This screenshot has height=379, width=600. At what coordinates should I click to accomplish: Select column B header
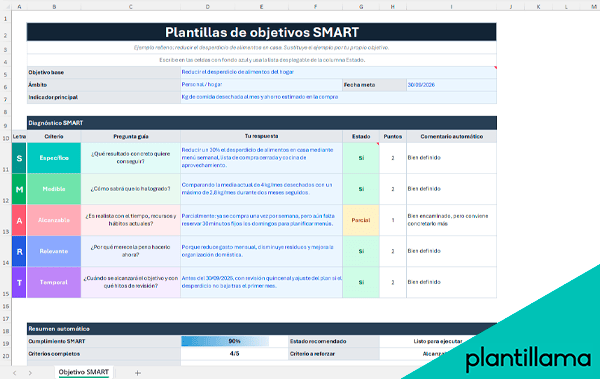click(x=54, y=7)
